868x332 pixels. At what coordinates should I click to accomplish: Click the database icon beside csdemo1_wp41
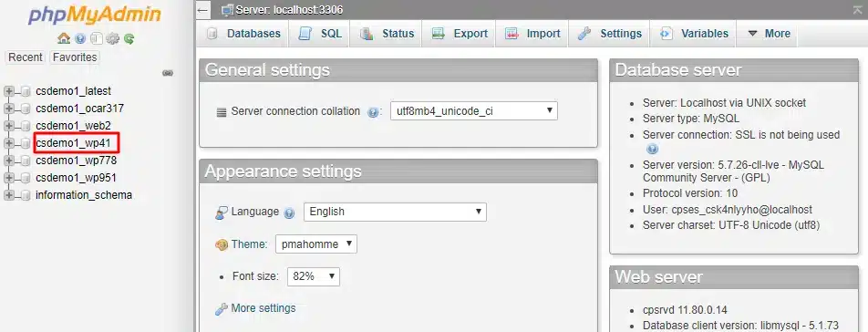(x=26, y=143)
